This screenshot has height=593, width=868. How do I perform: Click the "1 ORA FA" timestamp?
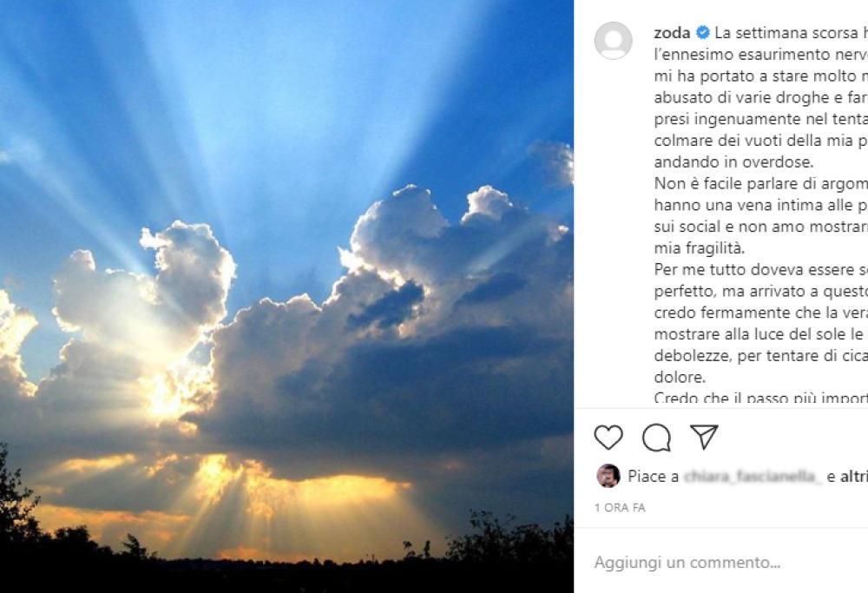click(620, 507)
